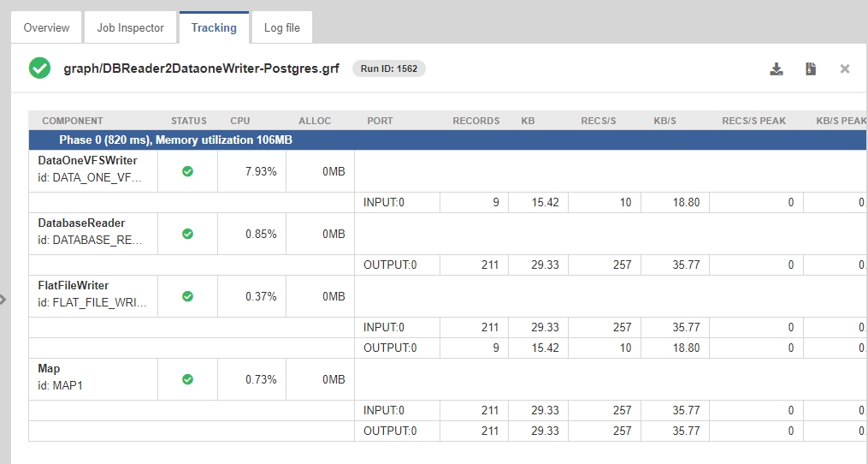Viewport: 868px width, 464px height.
Task: Close the tracking panel with X
Action: (x=845, y=68)
